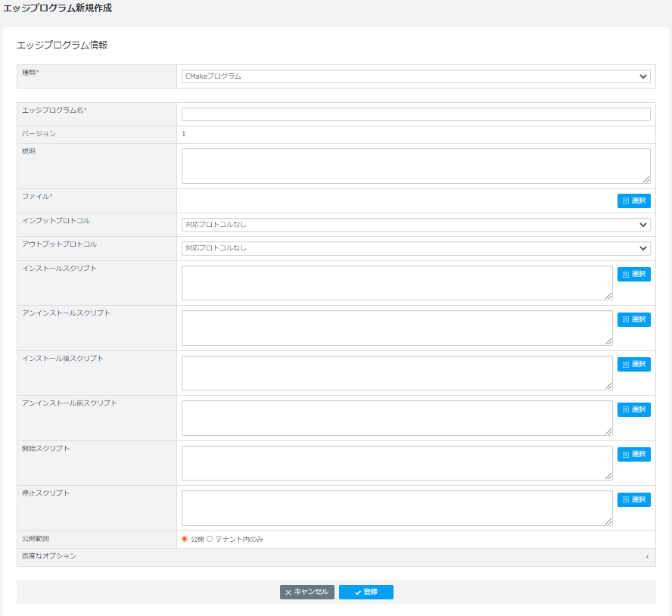672x616 pixels.
Task: Click 選択 button for インストール後スクリプト
Action: pyautogui.click(x=634, y=364)
